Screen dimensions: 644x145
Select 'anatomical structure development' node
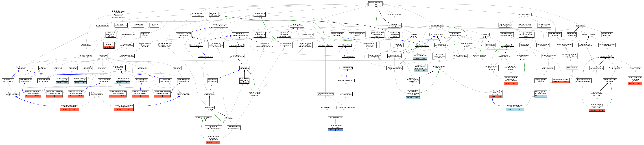[220, 25]
